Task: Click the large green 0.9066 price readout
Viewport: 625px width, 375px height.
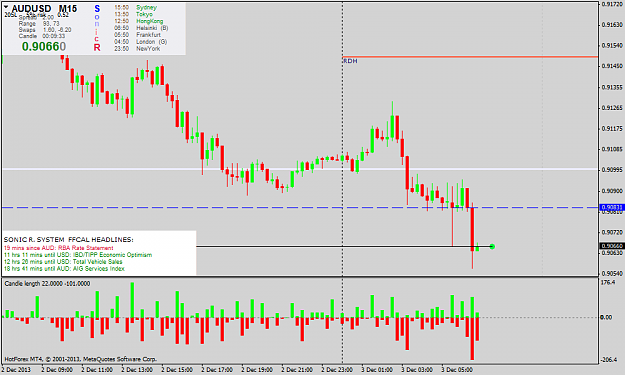Action: tap(43, 47)
